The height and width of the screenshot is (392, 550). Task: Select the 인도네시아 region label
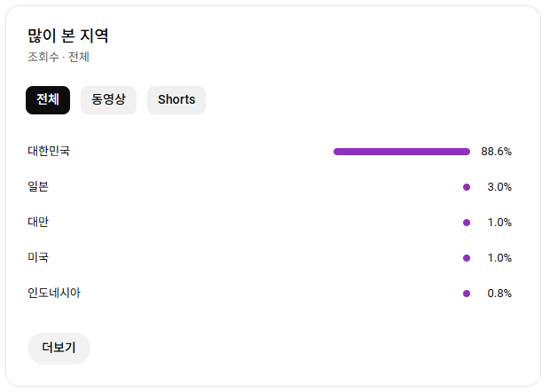[x=54, y=294]
